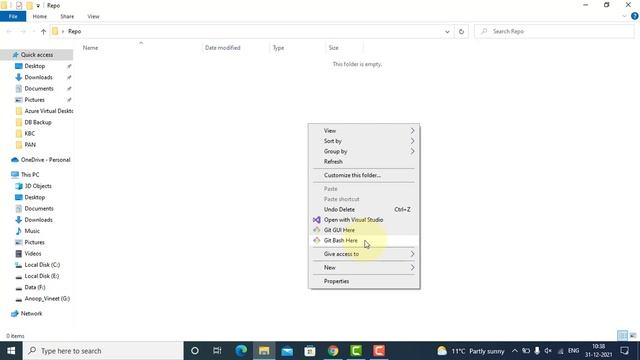Expand the View submenu in context menu

tap(364, 131)
